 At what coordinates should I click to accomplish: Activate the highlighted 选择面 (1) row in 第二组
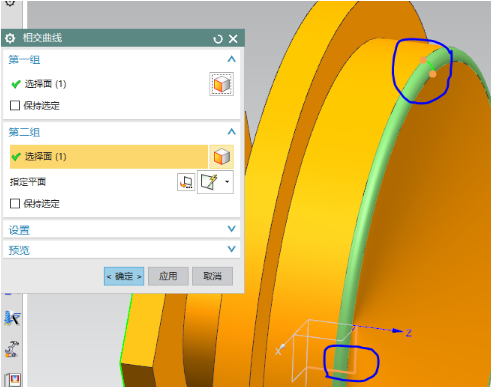click(109, 157)
